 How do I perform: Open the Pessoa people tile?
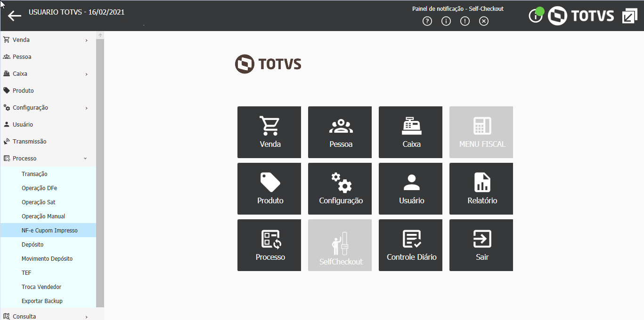[x=340, y=132]
